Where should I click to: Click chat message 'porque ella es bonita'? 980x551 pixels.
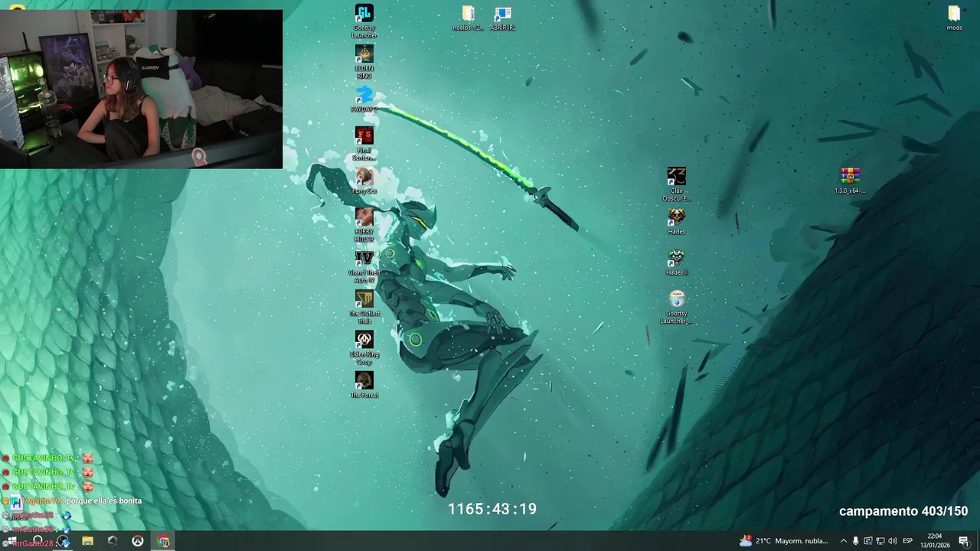[x=104, y=500]
